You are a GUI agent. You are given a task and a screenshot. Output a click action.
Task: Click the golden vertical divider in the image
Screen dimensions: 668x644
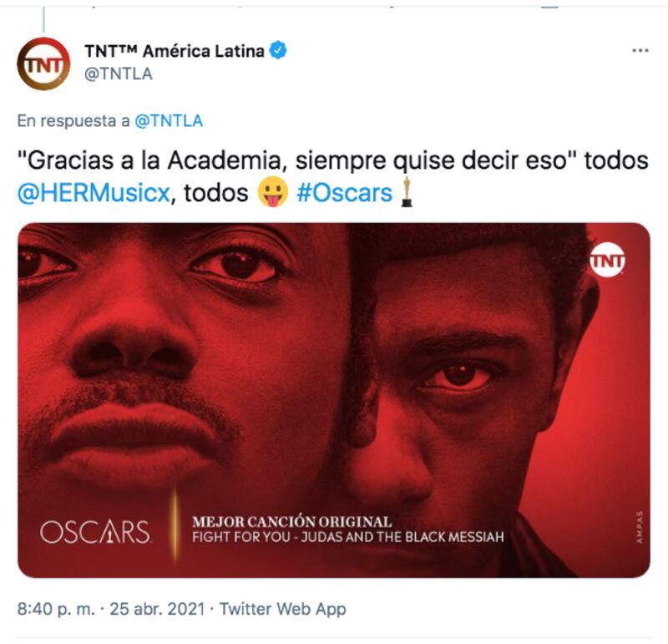[x=175, y=525]
